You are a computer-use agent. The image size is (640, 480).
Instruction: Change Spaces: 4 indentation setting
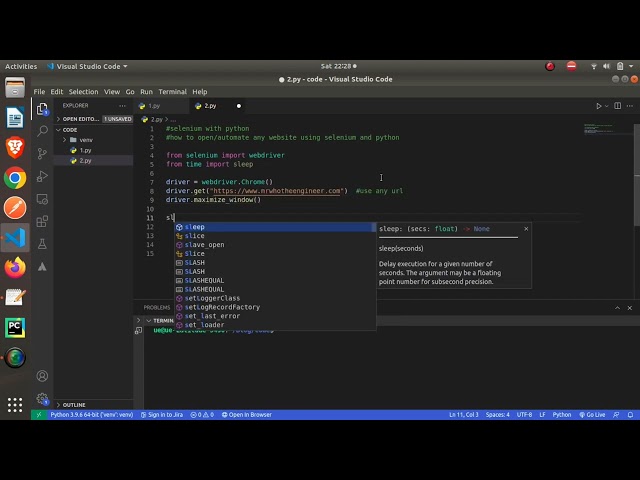(498, 415)
